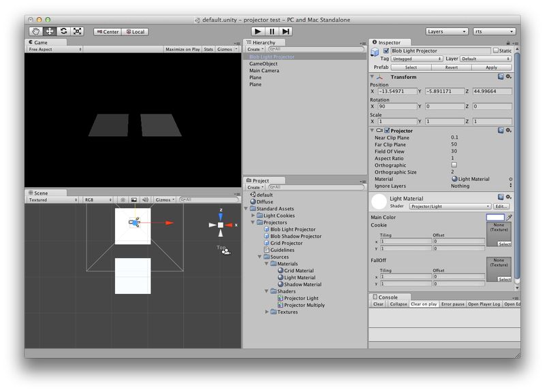Open Textured draw mode dropdown
Screen dimensions: 545x392
pyautogui.click(x=53, y=200)
